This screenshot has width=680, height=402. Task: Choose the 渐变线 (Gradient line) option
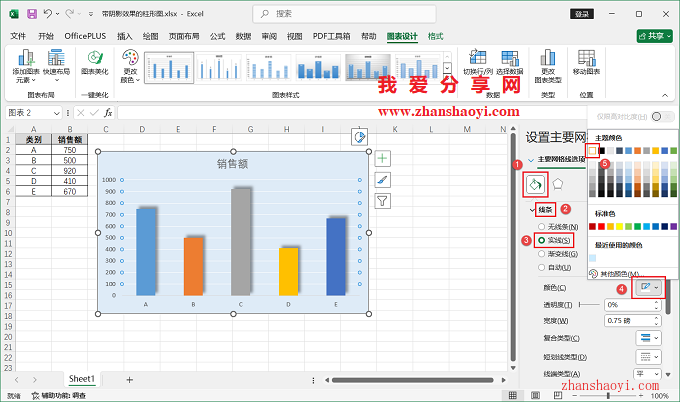tap(558, 254)
